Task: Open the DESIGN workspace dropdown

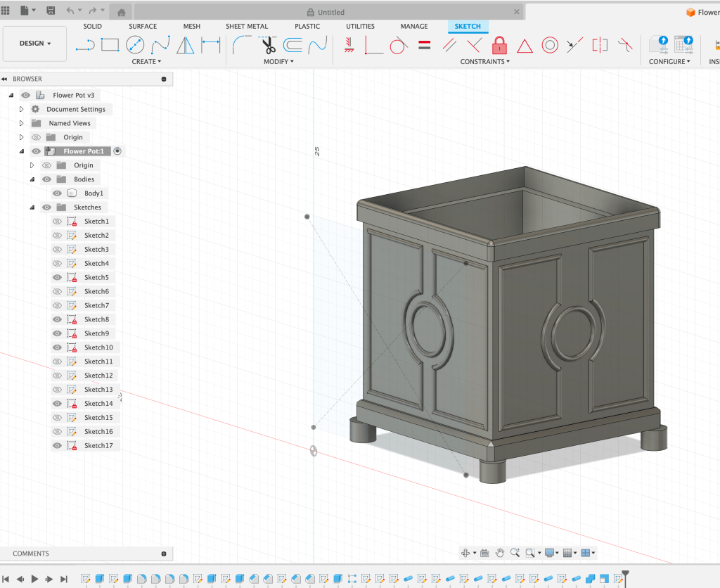Action: [x=35, y=44]
